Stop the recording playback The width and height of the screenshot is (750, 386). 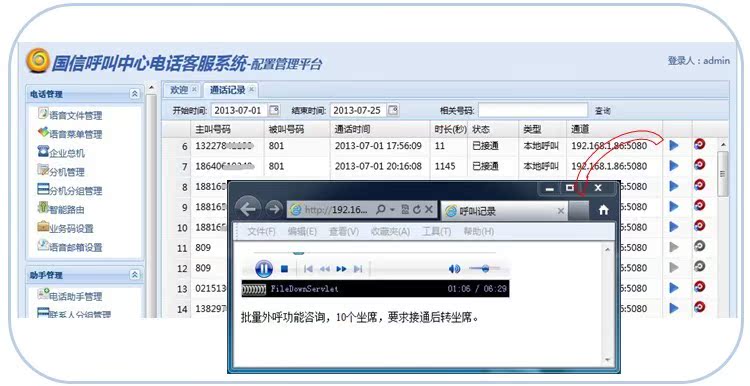284,269
